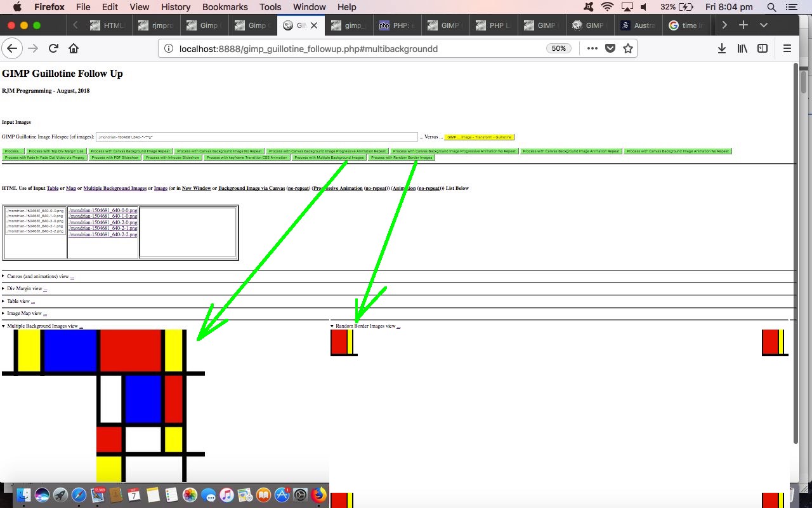Viewport: 812px width, 508px height.
Task: Open Launchpad in the Dock
Action: pyautogui.click(x=61, y=495)
